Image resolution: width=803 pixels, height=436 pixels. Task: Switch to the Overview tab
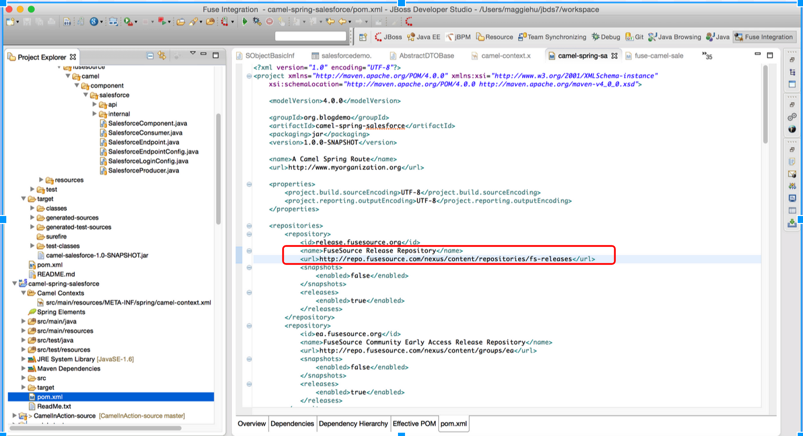click(251, 424)
